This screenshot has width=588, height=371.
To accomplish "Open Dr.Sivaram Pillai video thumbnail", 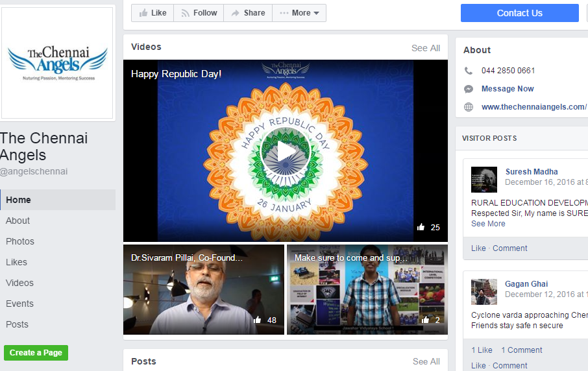I will 204,289.
